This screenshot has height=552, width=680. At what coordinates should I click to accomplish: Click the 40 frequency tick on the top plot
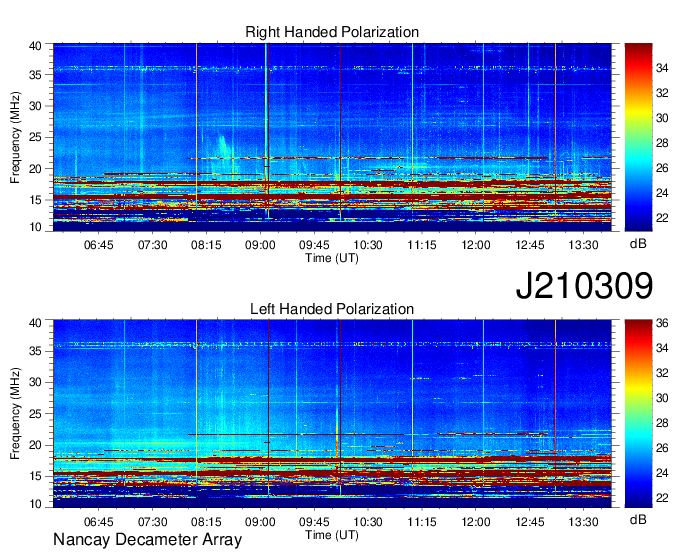point(35,46)
